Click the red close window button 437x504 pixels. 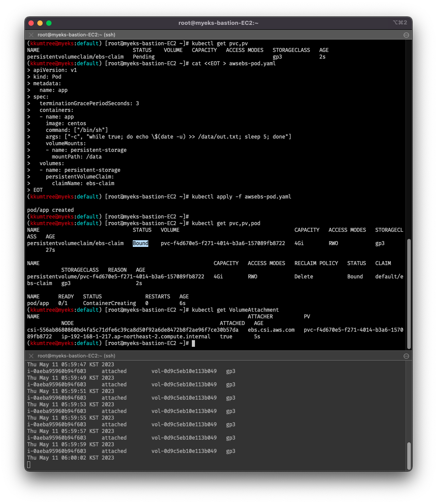(31, 23)
